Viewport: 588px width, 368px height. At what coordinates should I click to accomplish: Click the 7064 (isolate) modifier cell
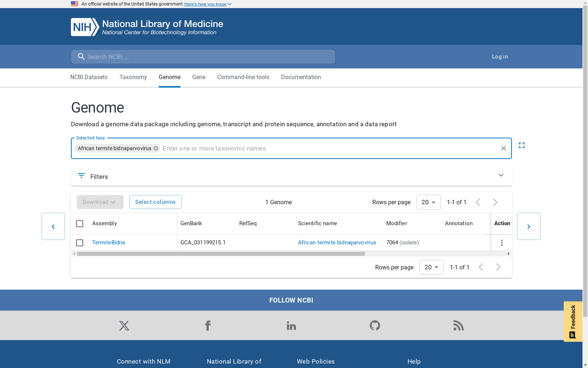pos(402,243)
